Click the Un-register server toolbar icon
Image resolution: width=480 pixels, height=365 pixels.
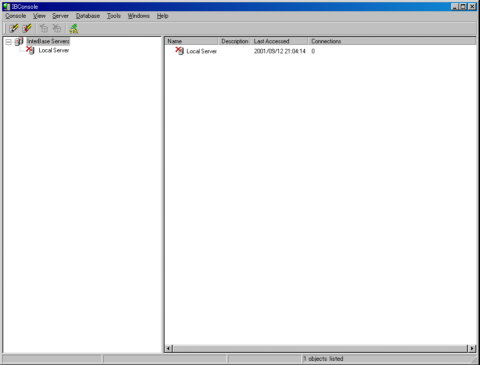tap(27, 29)
